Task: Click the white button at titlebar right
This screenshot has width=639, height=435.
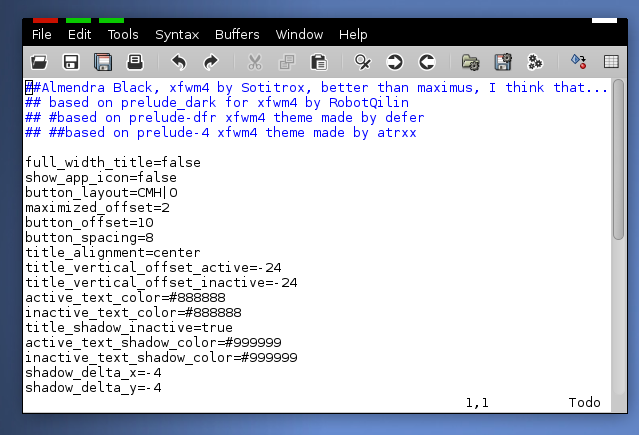Action: [x=604, y=20]
